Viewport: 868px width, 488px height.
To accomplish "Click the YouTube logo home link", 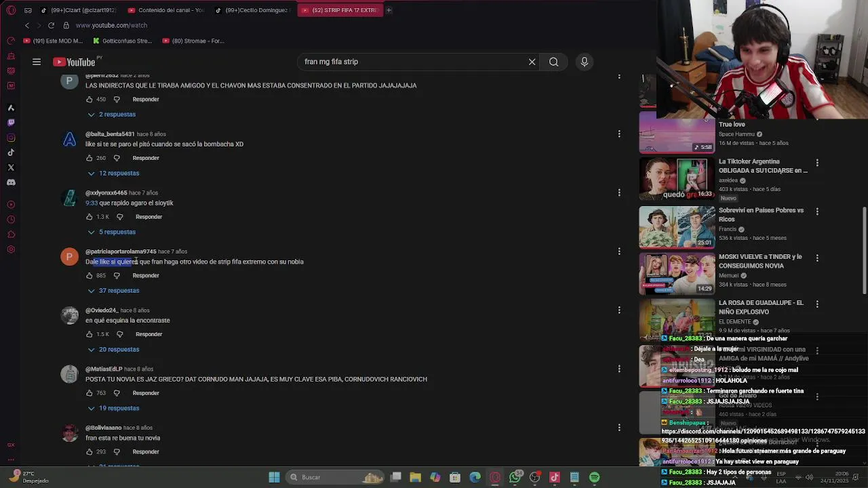I will pyautogui.click(x=74, y=62).
